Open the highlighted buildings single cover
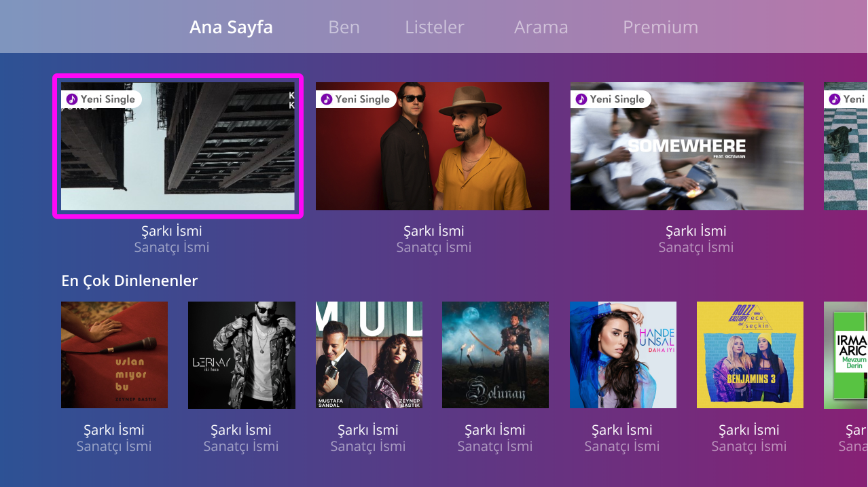868x487 pixels. (x=178, y=146)
